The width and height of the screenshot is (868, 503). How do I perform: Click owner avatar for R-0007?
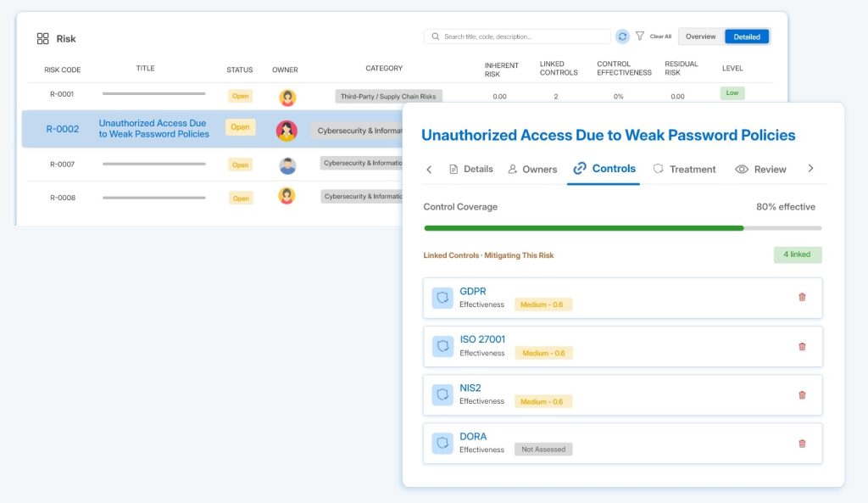click(x=287, y=165)
